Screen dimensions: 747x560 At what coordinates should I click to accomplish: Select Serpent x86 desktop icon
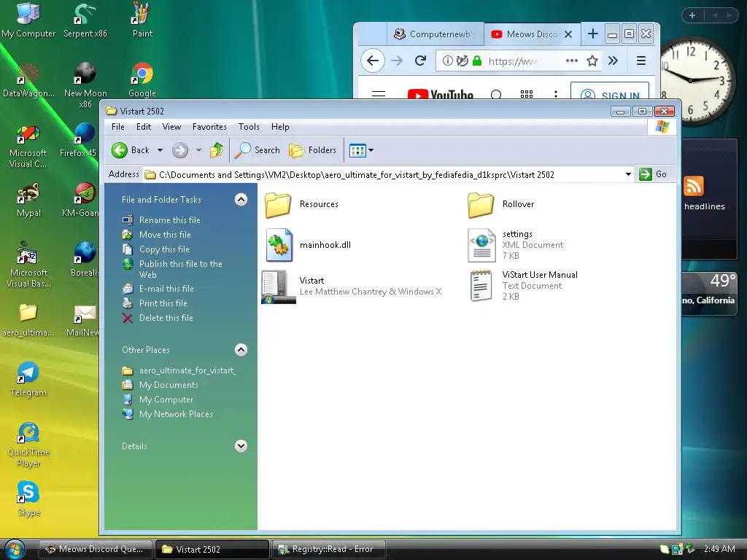[85, 20]
